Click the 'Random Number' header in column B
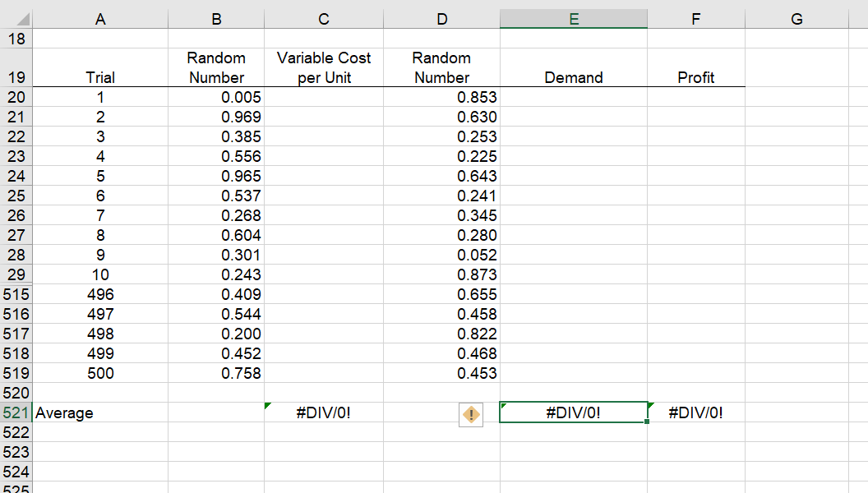This screenshot has width=868, height=493. (x=216, y=67)
